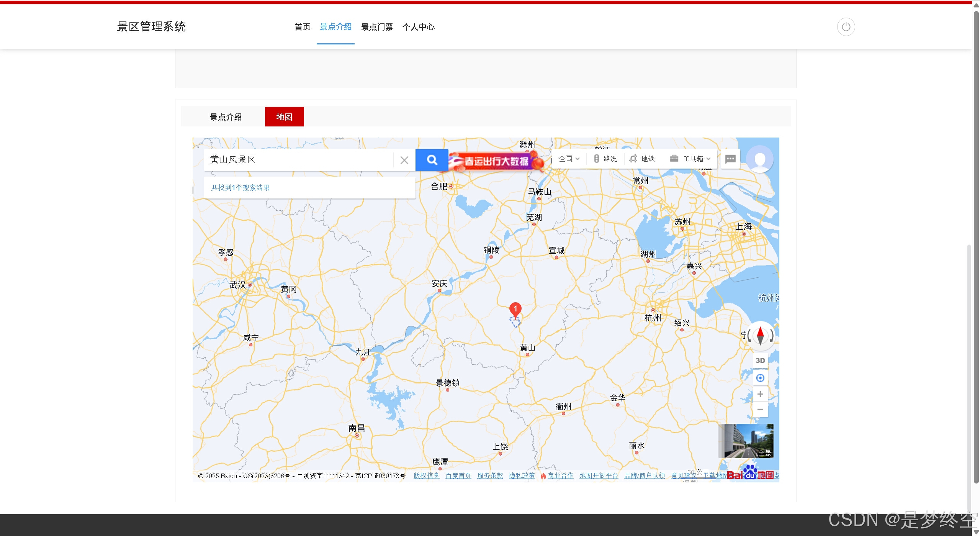
Task: Open 景点门票 in navigation menu
Action: (x=376, y=27)
